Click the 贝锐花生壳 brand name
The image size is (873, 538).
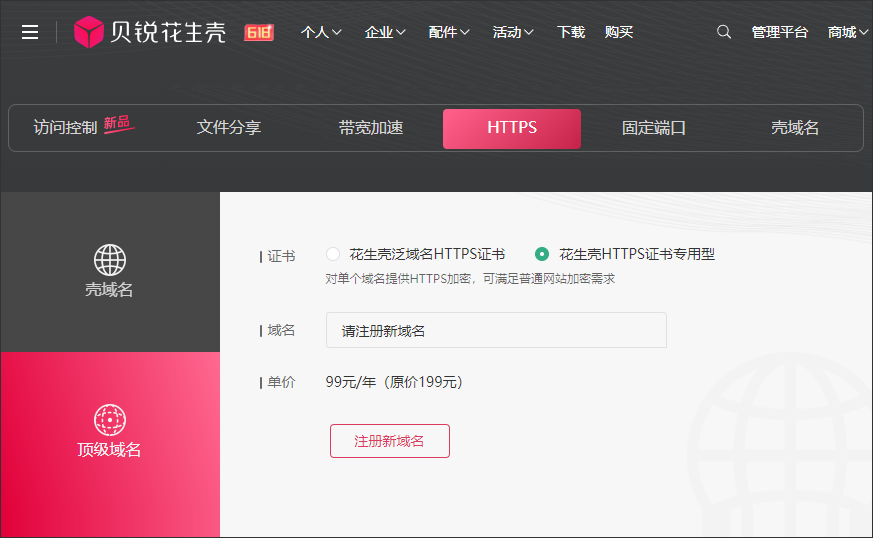168,32
